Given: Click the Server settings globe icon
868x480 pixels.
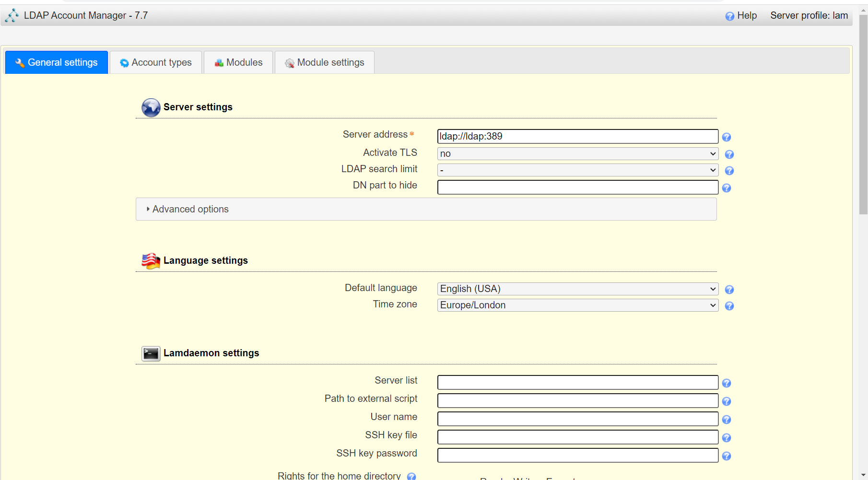Looking at the screenshot, I should coord(151,107).
